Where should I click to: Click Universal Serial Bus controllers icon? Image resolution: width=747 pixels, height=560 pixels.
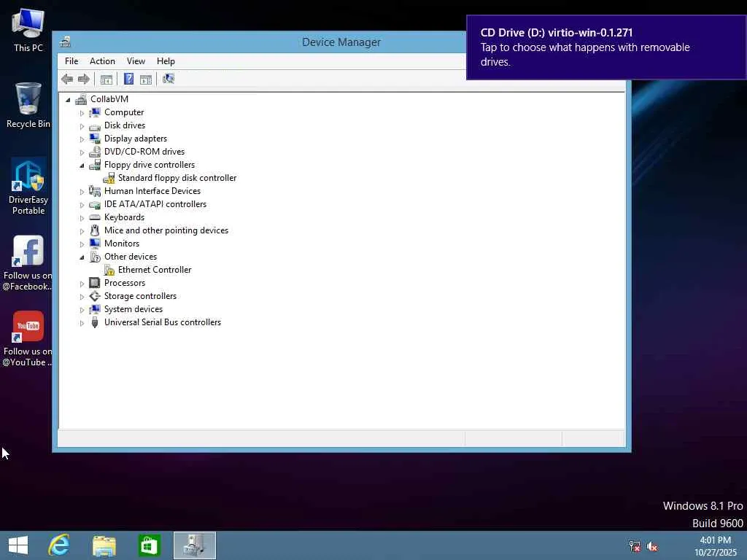coord(95,322)
